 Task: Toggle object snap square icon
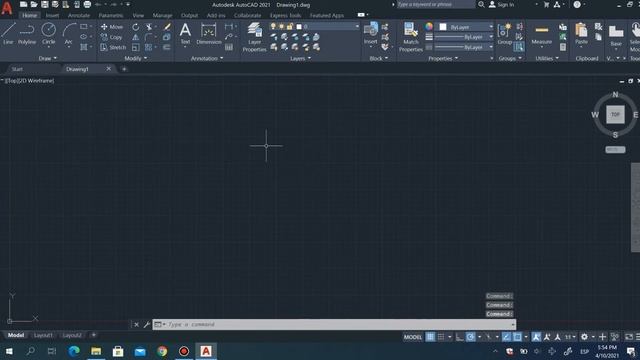click(x=517, y=337)
